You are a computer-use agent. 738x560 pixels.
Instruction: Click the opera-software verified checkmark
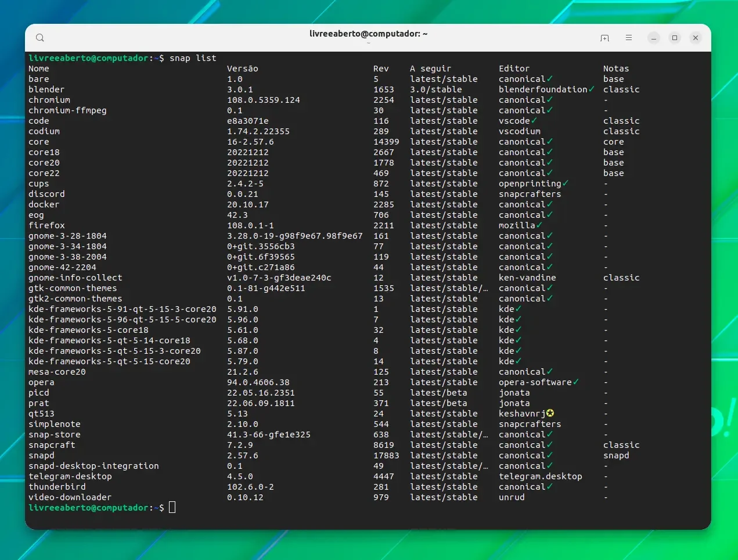[x=576, y=382]
